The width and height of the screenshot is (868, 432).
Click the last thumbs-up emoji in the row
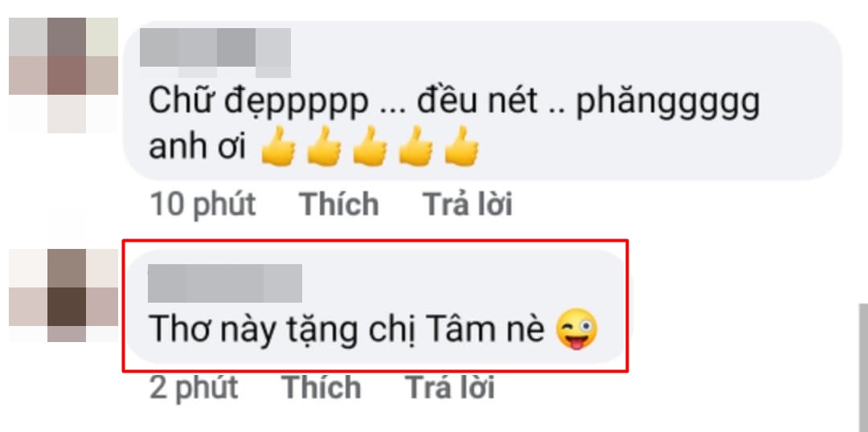coord(461,147)
